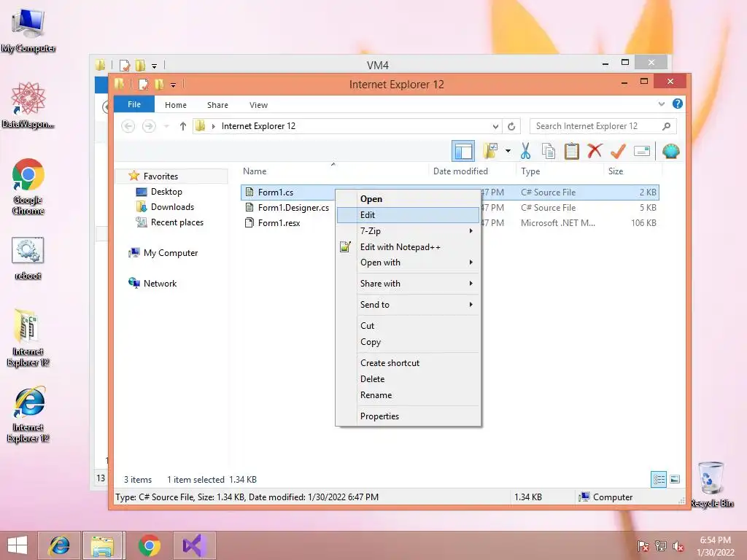The width and height of the screenshot is (747, 560).
Task: Click the Up one level arrow
Action: click(183, 126)
